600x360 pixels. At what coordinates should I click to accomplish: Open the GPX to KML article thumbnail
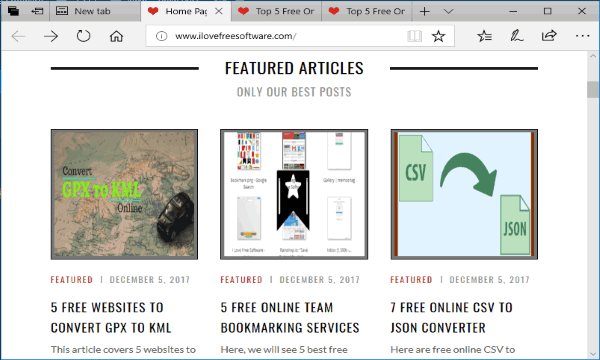click(124, 194)
